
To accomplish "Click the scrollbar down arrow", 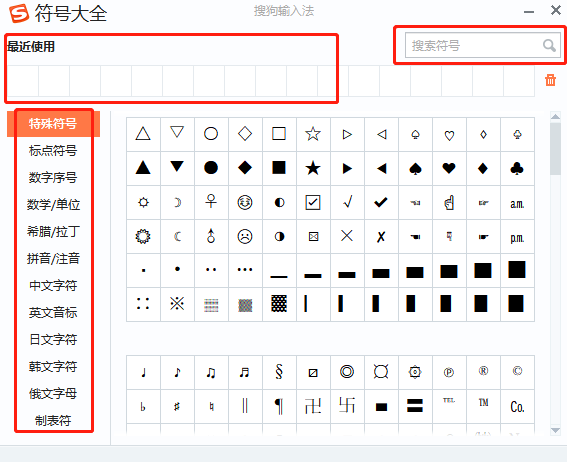I will 555,430.
